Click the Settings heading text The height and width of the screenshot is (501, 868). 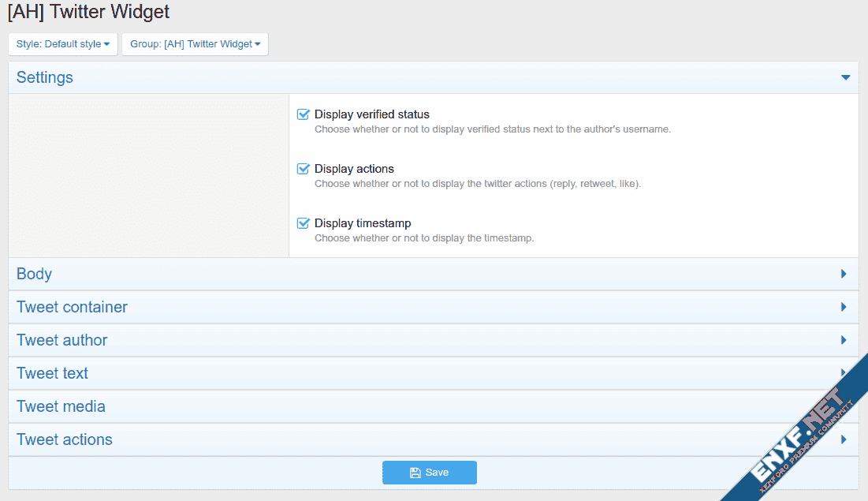45,77
